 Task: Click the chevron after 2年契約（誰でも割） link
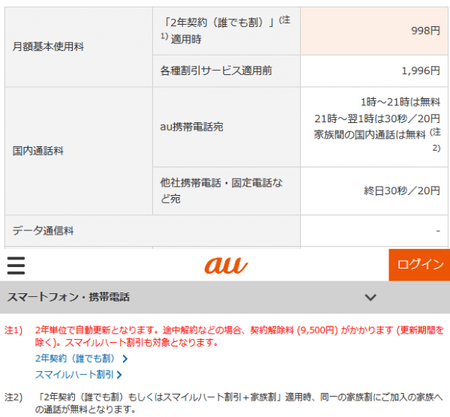click(125, 359)
